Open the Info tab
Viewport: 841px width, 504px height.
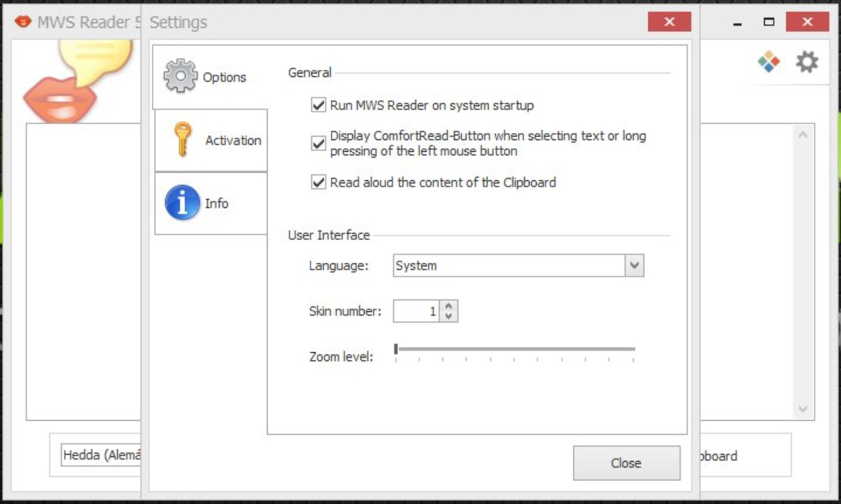point(210,203)
